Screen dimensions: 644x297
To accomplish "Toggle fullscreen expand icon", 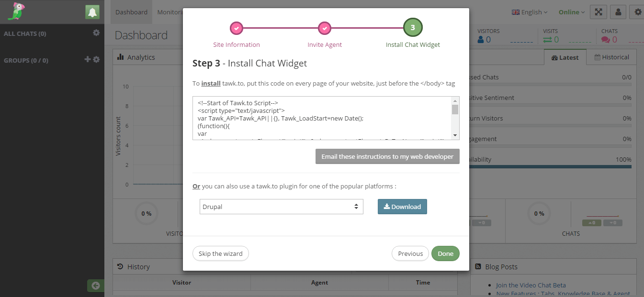I will 598,12.
